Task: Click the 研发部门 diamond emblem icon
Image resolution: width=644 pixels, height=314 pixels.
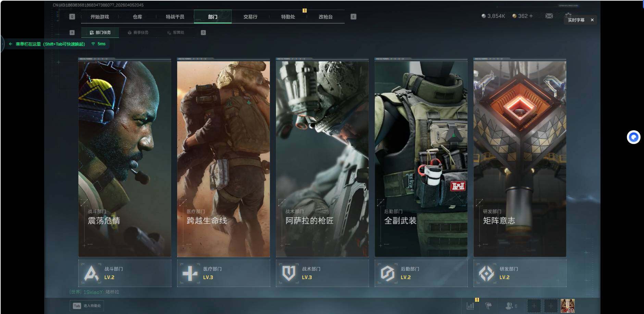Action: pos(486,273)
